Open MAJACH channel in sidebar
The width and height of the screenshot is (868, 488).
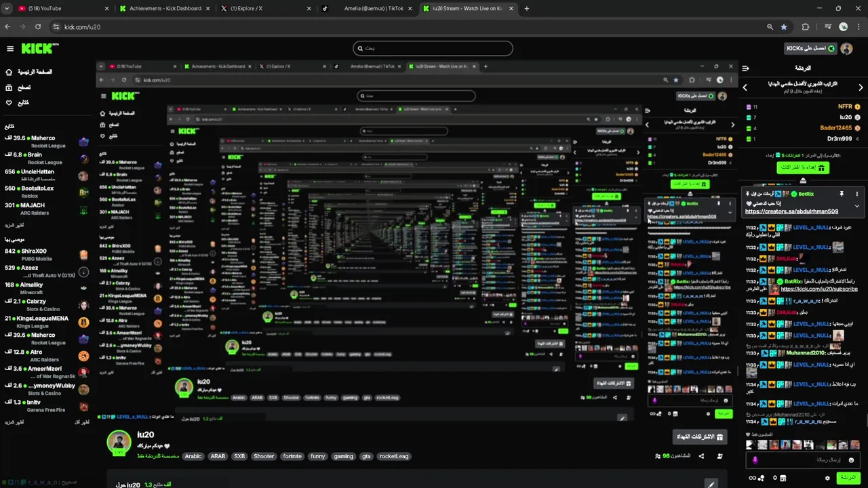pyautogui.click(x=45, y=209)
